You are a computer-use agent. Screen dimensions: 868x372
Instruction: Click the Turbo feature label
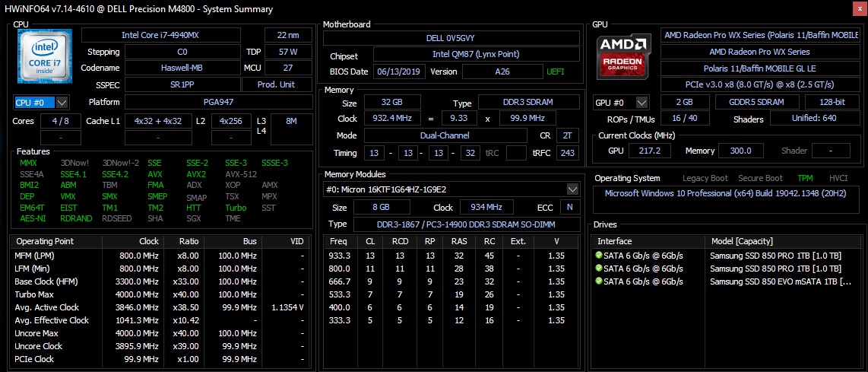[236, 208]
